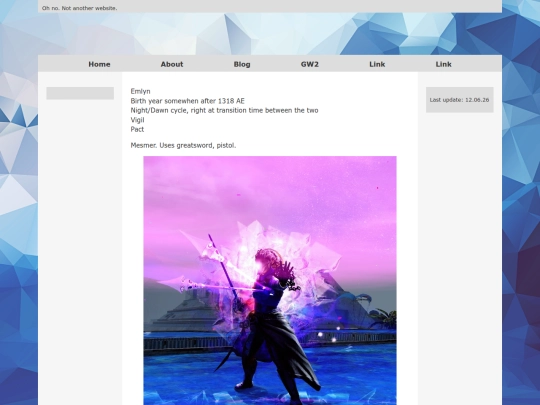Viewport: 540px width, 405px height.
Task: Click the 'Night/Dawn cycle' line
Action: point(225,111)
